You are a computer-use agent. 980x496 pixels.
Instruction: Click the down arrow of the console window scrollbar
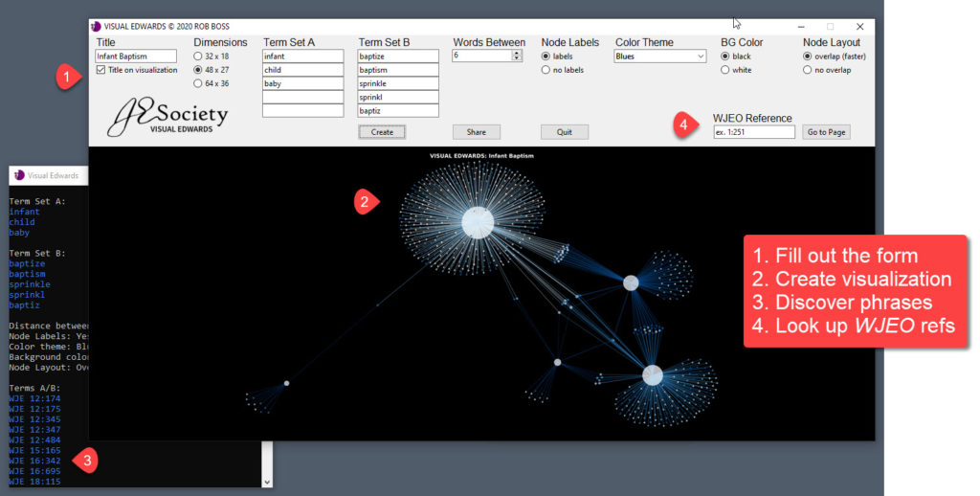pos(268,483)
